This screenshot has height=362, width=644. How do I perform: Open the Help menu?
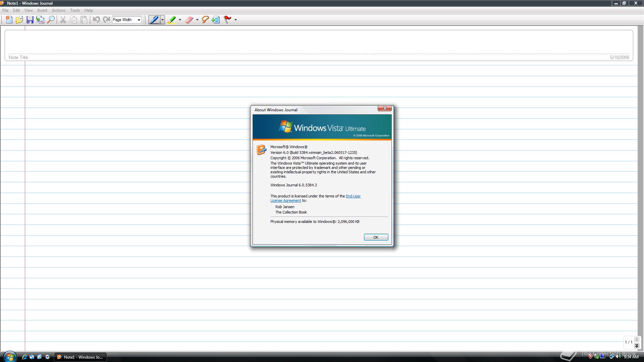(89, 10)
